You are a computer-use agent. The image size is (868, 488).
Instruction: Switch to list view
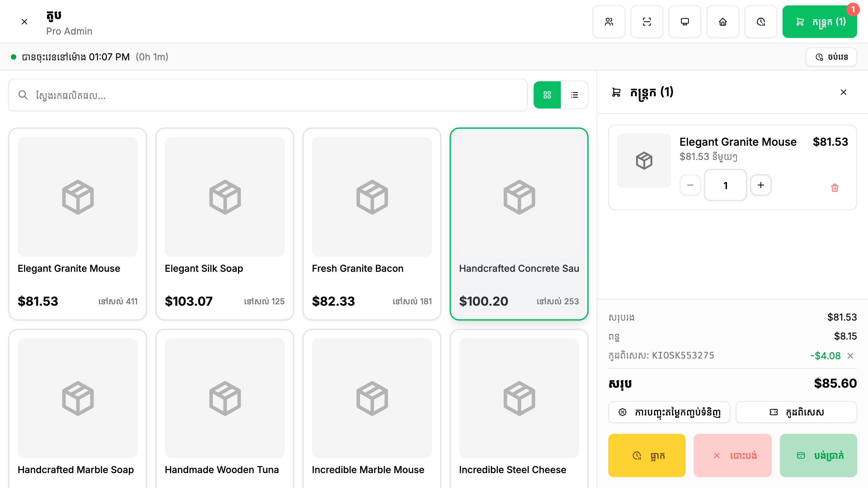574,95
